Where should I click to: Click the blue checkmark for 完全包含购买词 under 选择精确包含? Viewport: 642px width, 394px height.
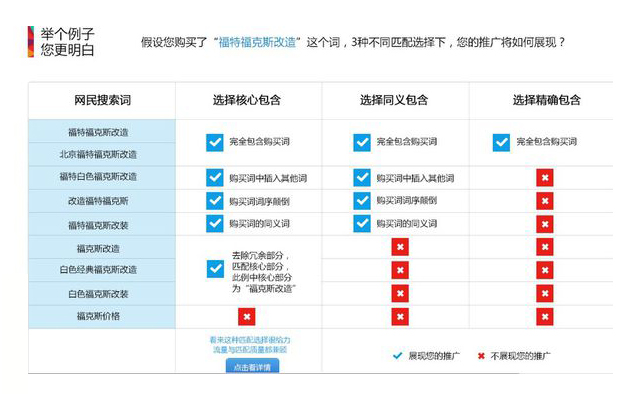(x=501, y=143)
